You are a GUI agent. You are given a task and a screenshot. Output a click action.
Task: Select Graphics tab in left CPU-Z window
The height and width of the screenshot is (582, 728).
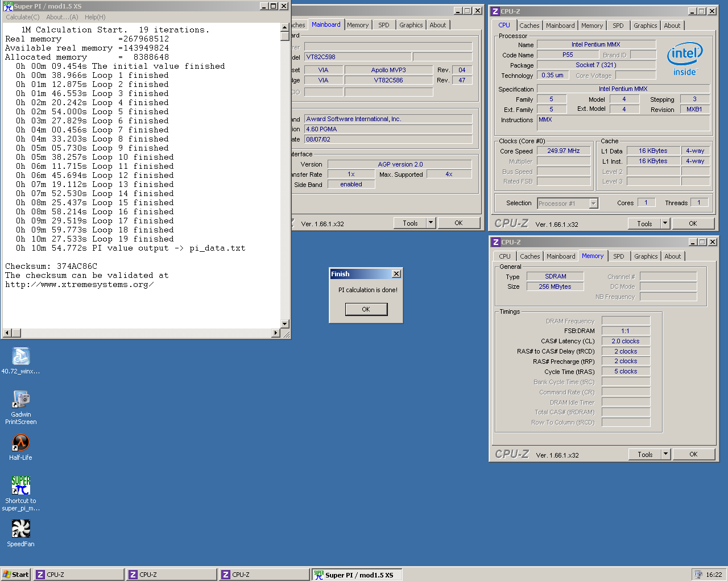(411, 25)
